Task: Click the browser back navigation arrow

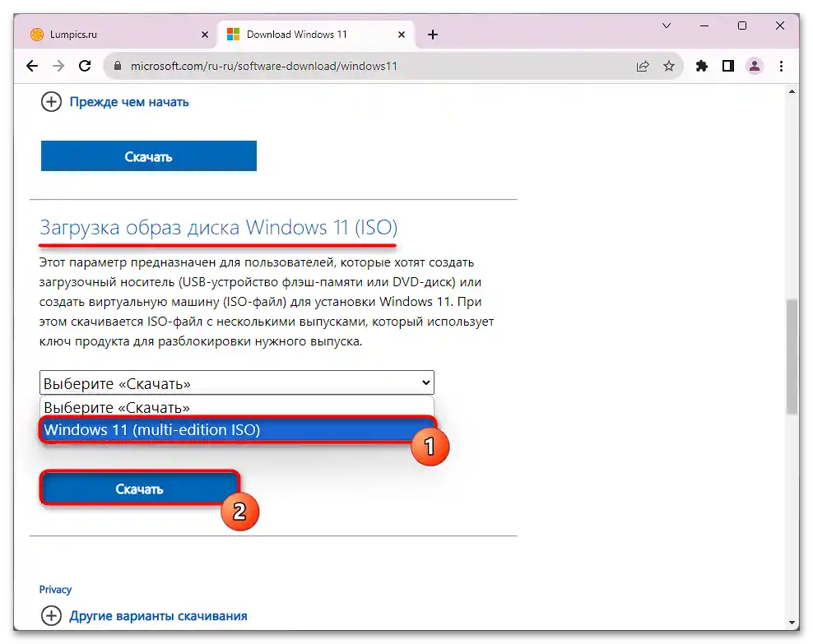Action: pyautogui.click(x=31, y=66)
